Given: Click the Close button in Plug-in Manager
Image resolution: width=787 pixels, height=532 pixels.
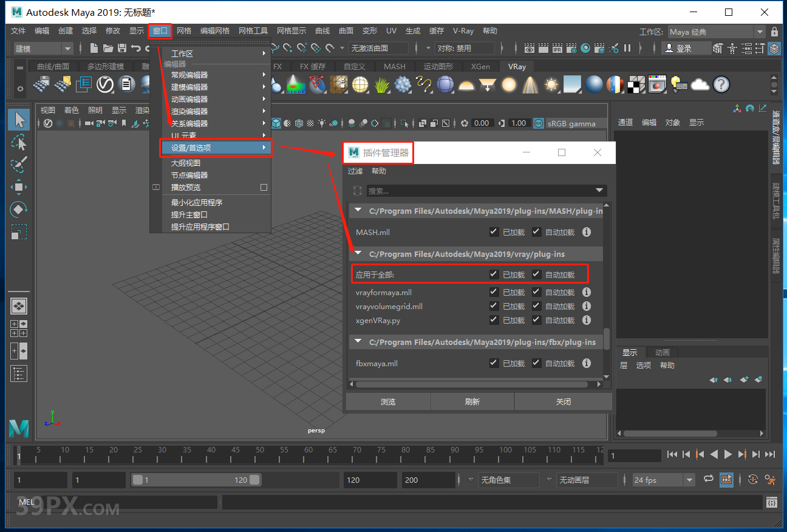Looking at the screenshot, I should click(563, 401).
